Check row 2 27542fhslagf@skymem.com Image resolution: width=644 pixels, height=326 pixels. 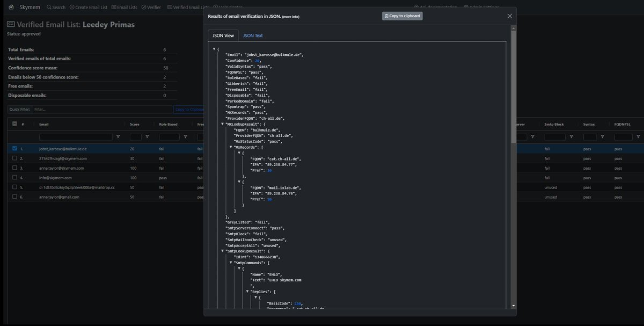pos(15,158)
